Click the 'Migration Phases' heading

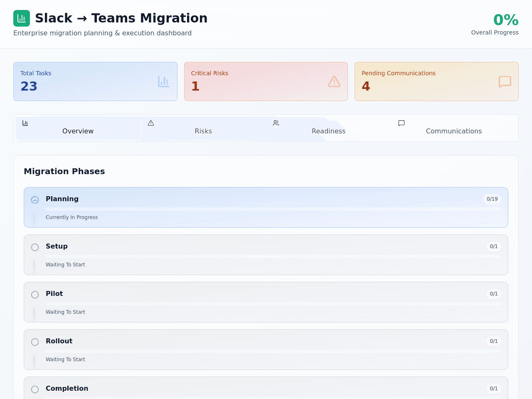click(64, 171)
